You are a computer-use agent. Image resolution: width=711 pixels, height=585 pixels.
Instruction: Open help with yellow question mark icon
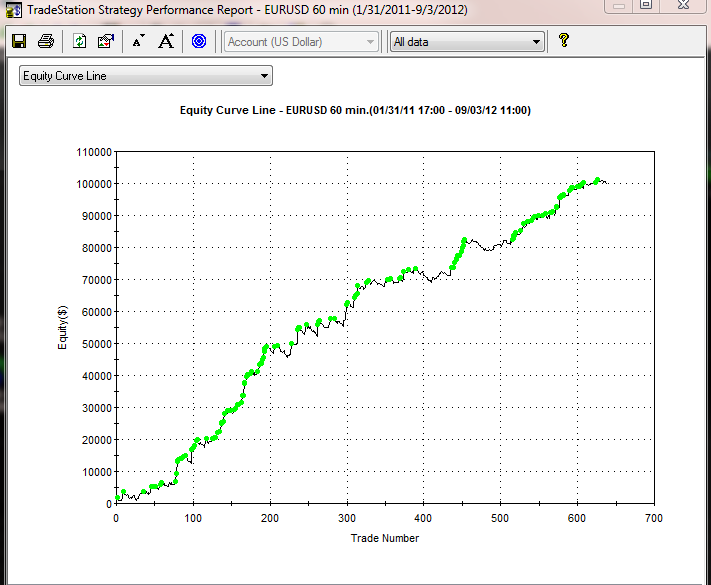[564, 41]
